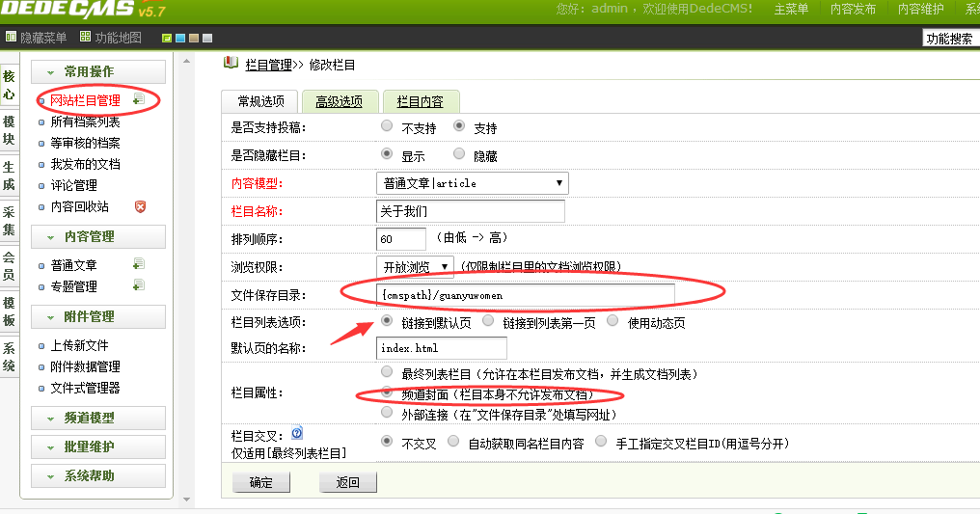This screenshot has width=980, height=514.
Task: Collapse the 常用操作 sidebar section
Action: point(98,72)
